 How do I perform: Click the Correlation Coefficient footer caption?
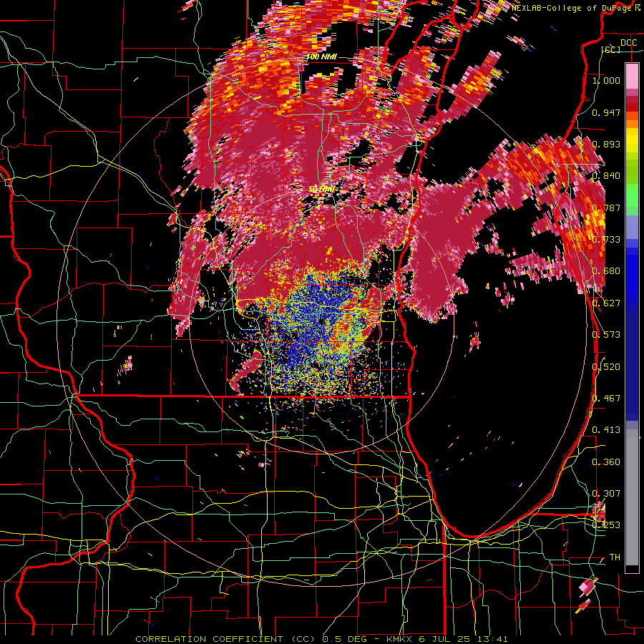coord(321,639)
